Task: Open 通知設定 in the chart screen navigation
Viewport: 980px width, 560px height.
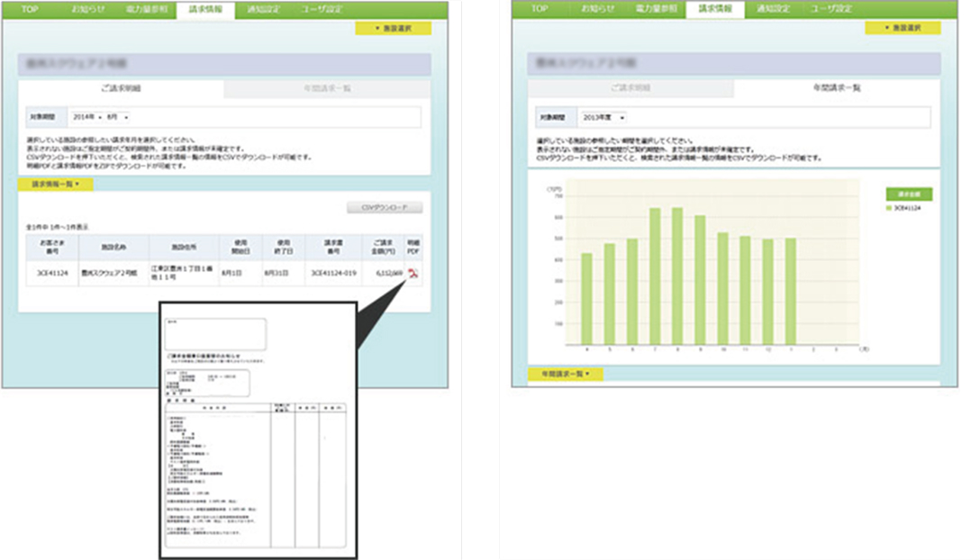Action: coord(773,9)
